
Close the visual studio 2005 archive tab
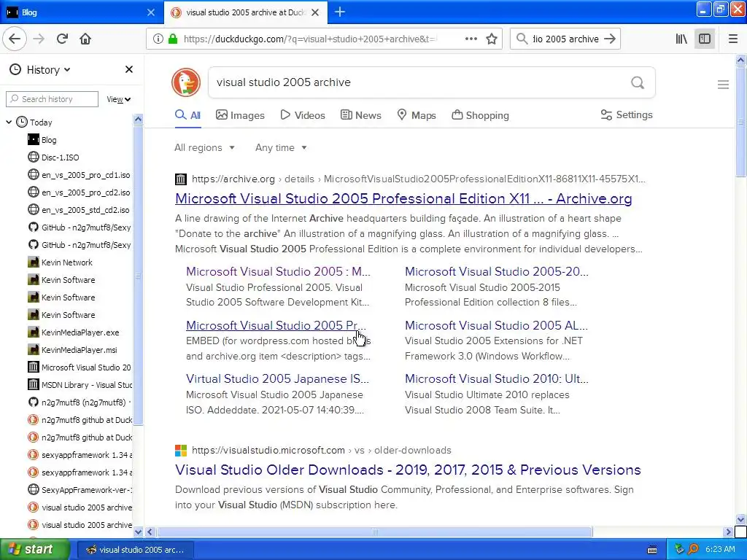pyautogui.click(x=315, y=12)
